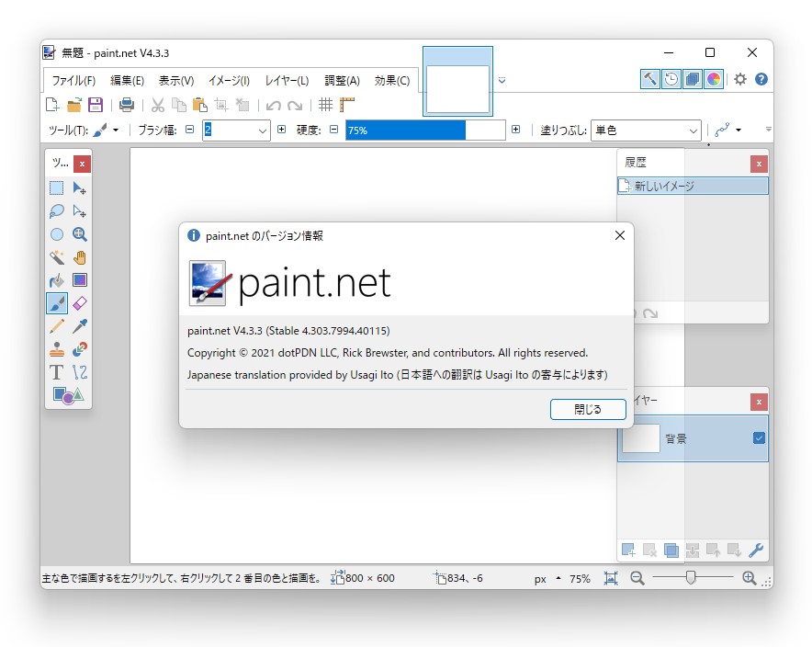Click the Add New Layer icon

628,551
